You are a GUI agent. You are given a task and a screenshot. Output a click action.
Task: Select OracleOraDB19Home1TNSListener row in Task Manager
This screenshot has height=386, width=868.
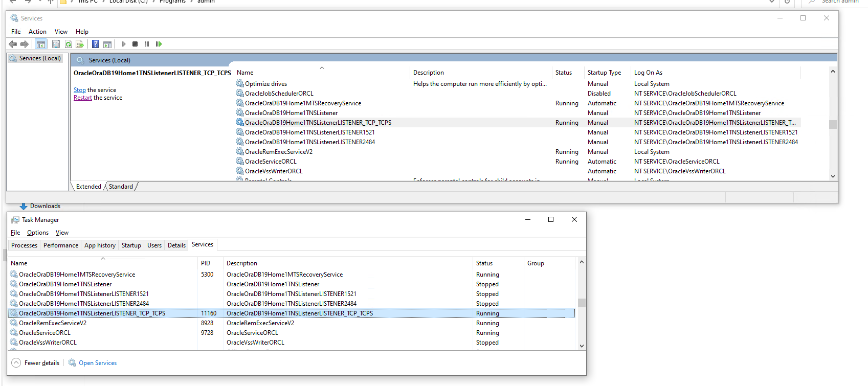pos(292,284)
